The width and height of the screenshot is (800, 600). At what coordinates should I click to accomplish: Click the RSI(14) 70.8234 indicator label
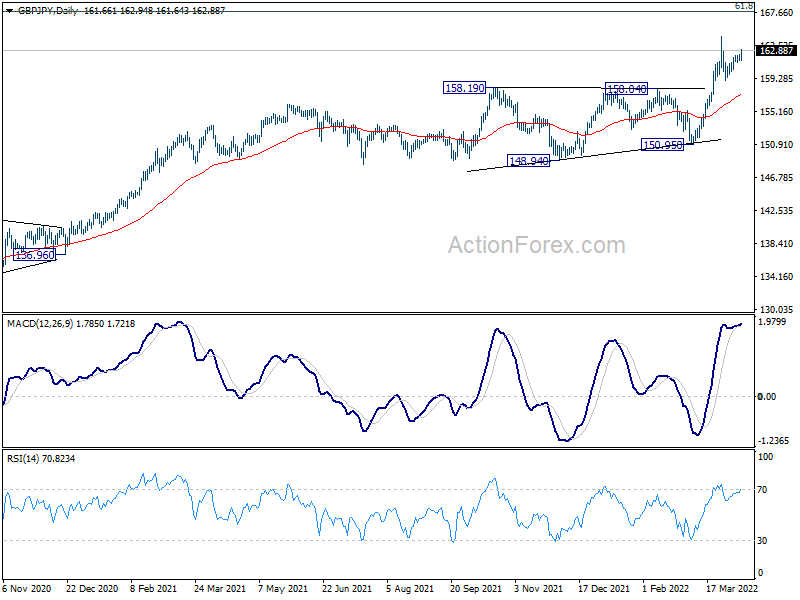tap(41, 459)
